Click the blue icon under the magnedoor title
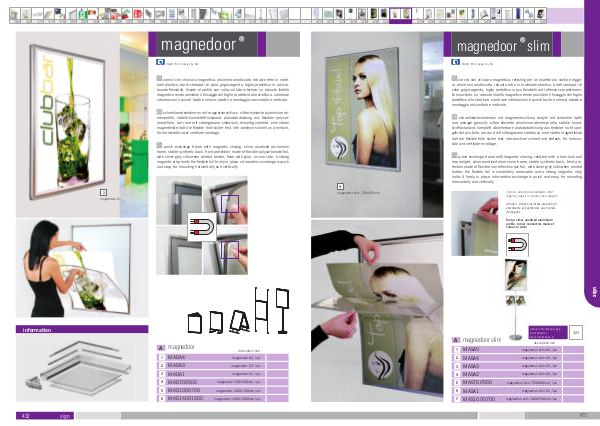The width and height of the screenshot is (600, 426). pyautogui.click(x=160, y=62)
